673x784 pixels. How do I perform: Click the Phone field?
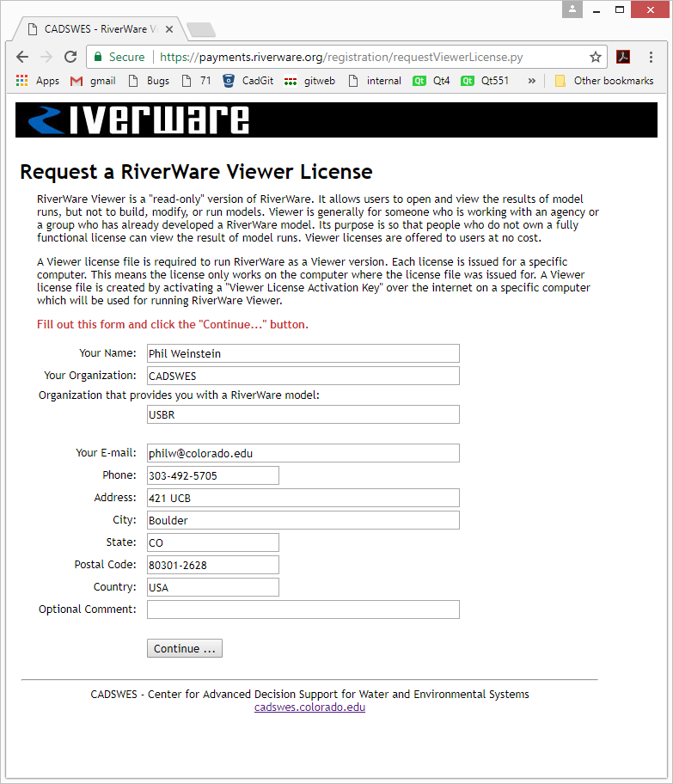(x=213, y=475)
